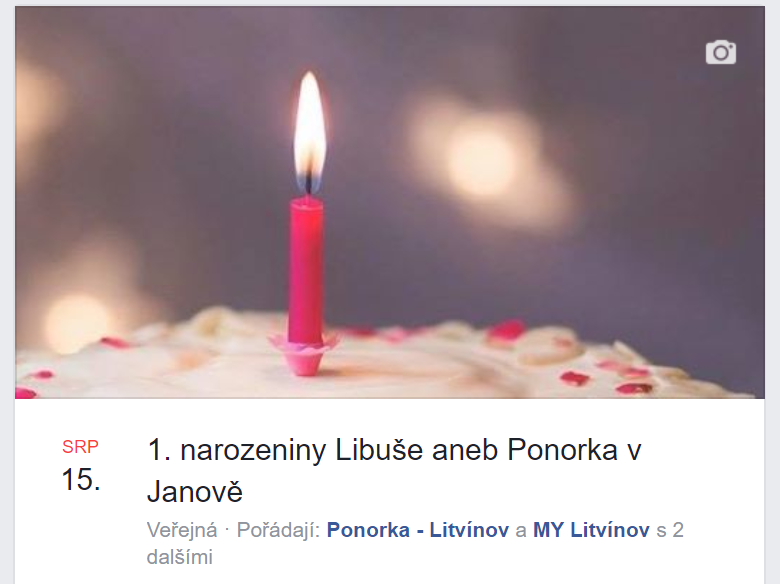Click the candle flame in the photo

pyautogui.click(x=309, y=131)
